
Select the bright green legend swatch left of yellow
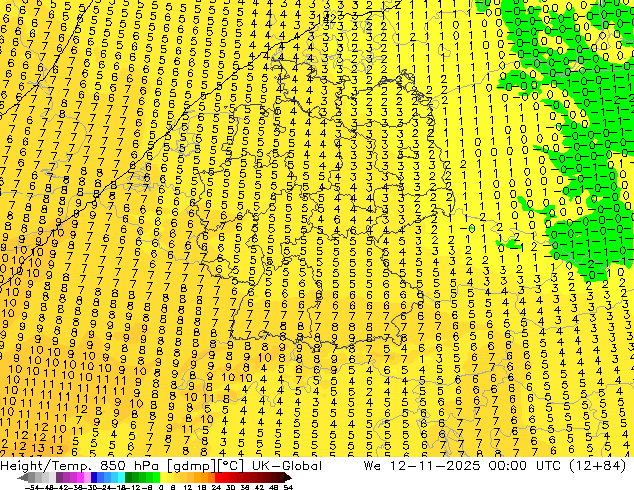[x=156, y=477]
